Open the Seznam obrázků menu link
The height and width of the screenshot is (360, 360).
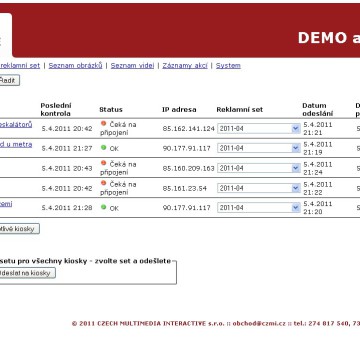[x=75, y=66]
